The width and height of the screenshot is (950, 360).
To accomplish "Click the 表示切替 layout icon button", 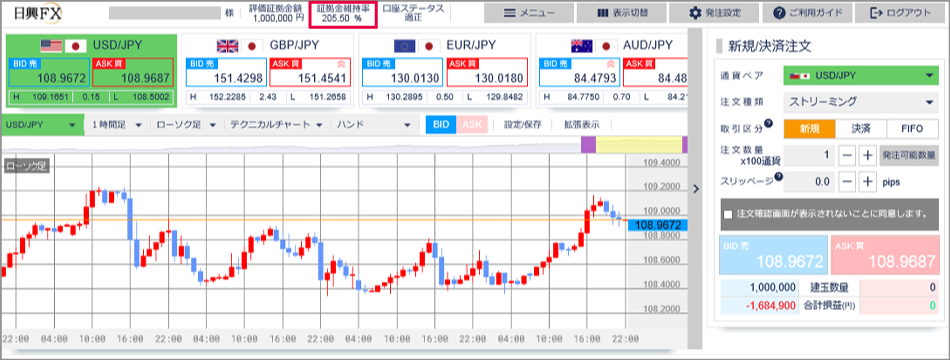I will 622,13.
